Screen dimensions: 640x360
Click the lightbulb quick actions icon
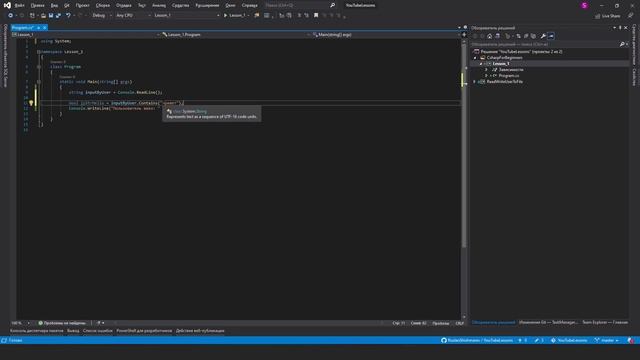(x=31, y=103)
